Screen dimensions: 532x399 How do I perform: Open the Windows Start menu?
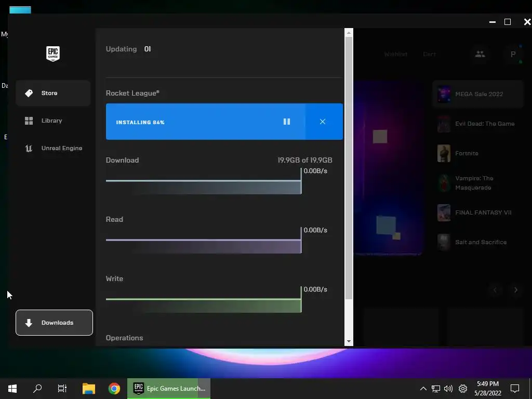click(12, 389)
